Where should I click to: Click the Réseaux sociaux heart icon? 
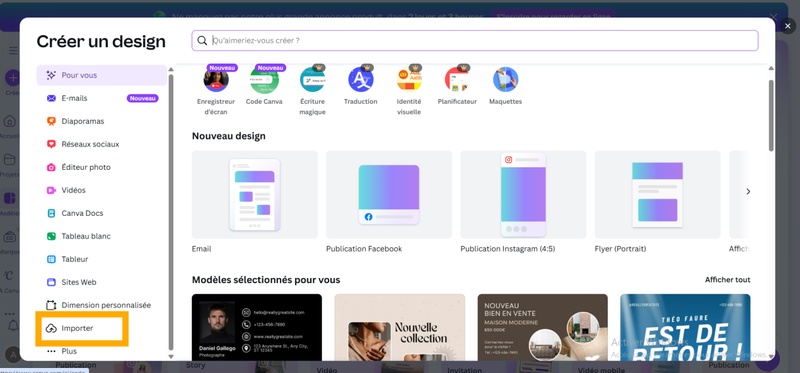point(51,144)
